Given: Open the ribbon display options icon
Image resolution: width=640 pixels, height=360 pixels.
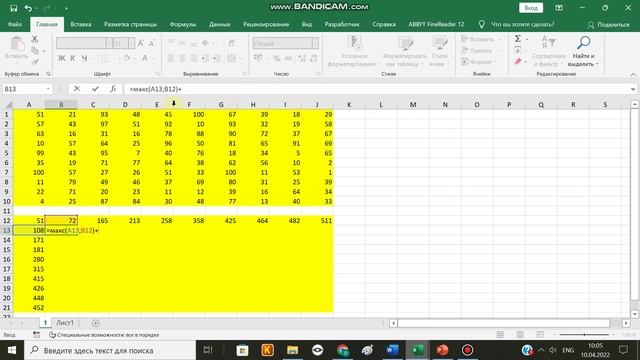Looking at the screenshot, I should [559, 8].
